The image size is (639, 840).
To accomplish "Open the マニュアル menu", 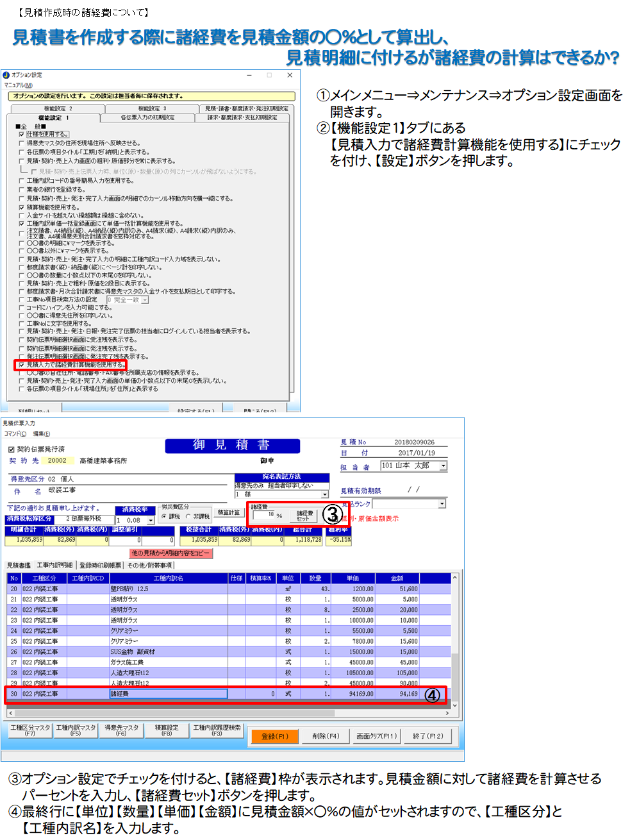I will click(18, 85).
